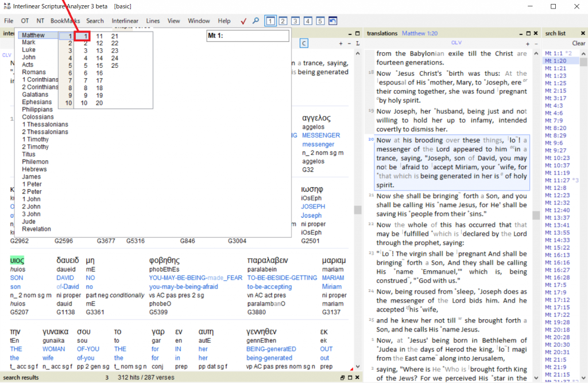Screen dimensions: 588x383
Task: Pick verse 20 in verse grid
Action: click(99, 103)
